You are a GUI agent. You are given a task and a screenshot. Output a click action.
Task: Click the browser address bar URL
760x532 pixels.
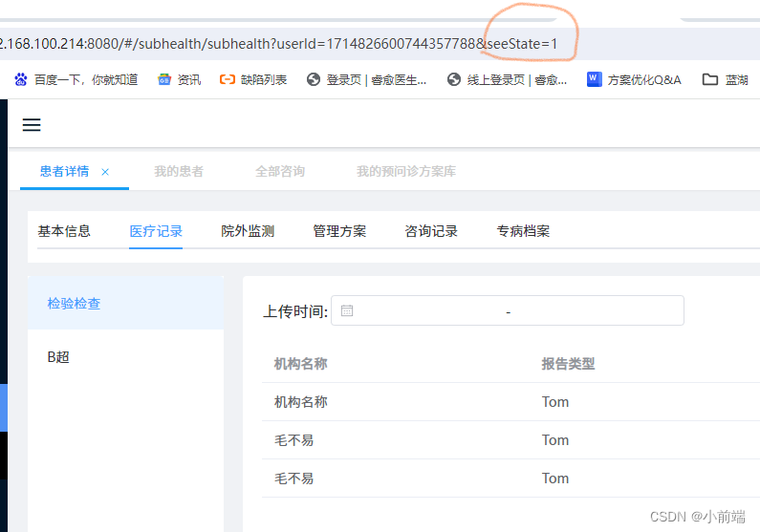[x=278, y=44]
